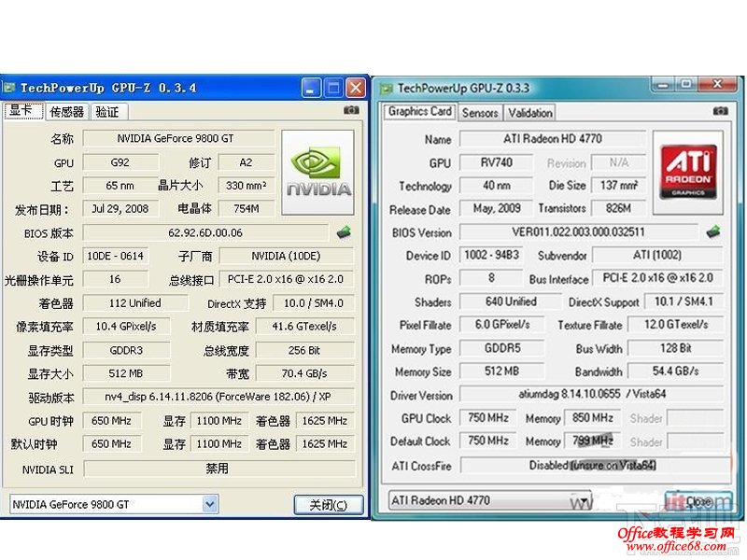This screenshot has width=747, height=560.
Task: Click the Close button in GPU-Z 0.3.3
Action: tap(698, 501)
